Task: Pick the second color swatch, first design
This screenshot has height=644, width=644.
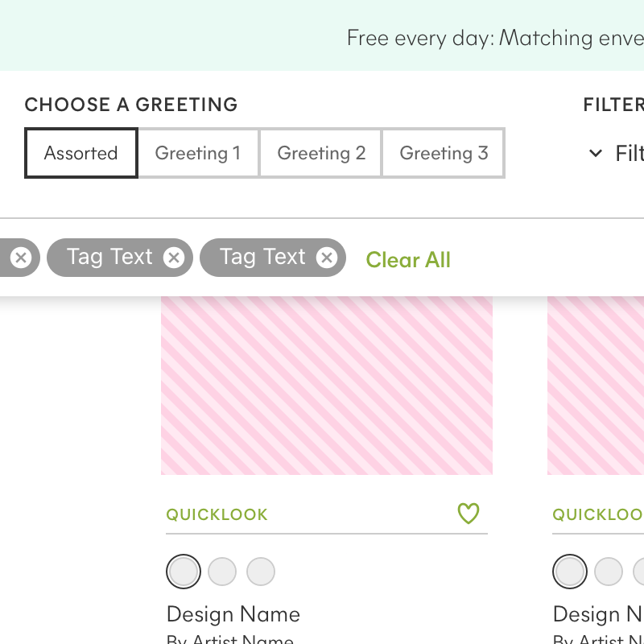Action: (x=222, y=572)
